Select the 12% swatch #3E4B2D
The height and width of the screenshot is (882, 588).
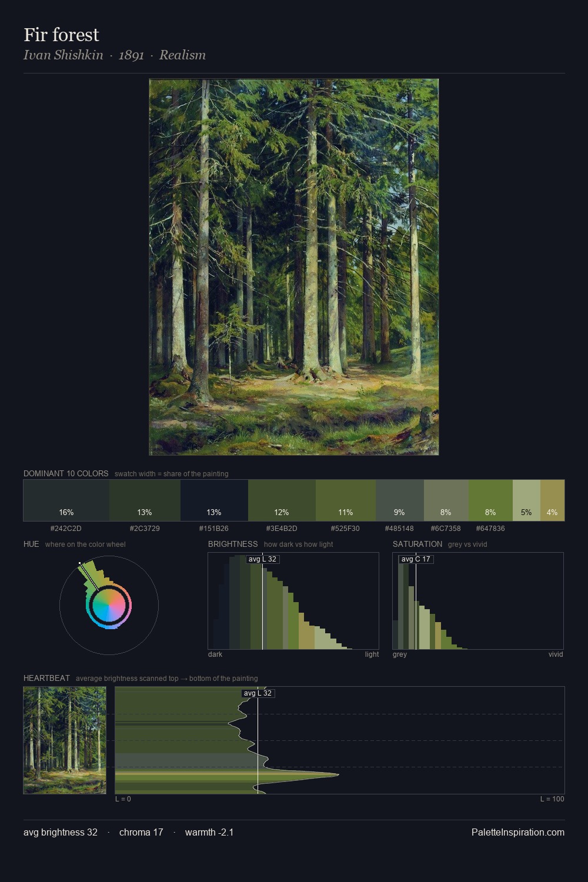point(282,500)
